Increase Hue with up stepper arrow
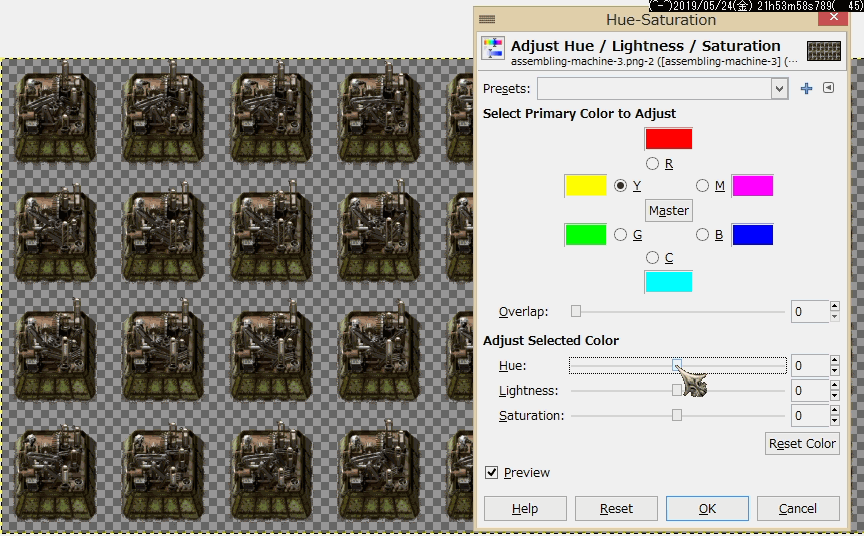864x536 pixels. click(x=835, y=360)
